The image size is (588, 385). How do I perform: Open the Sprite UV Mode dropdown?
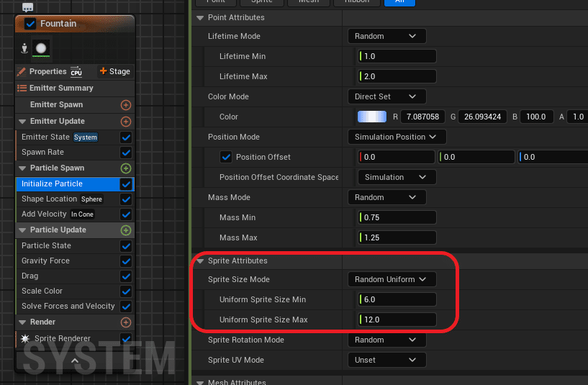point(386,361)
